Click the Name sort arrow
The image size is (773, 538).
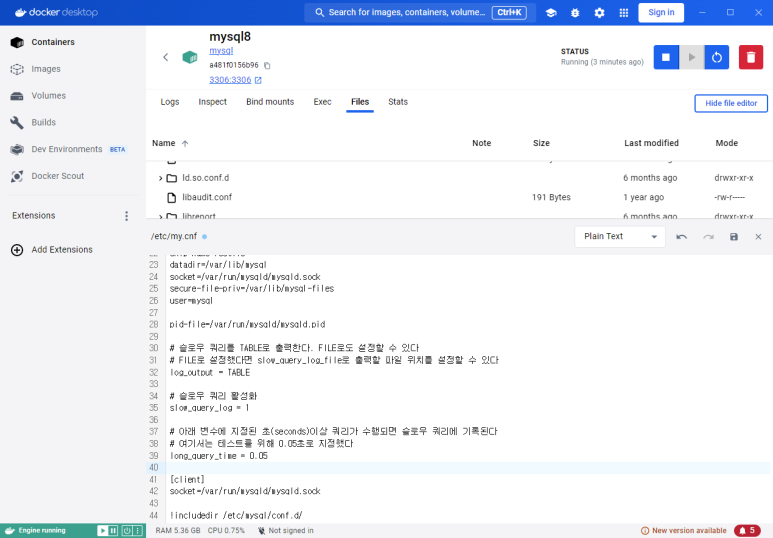[x=185, y=143]
